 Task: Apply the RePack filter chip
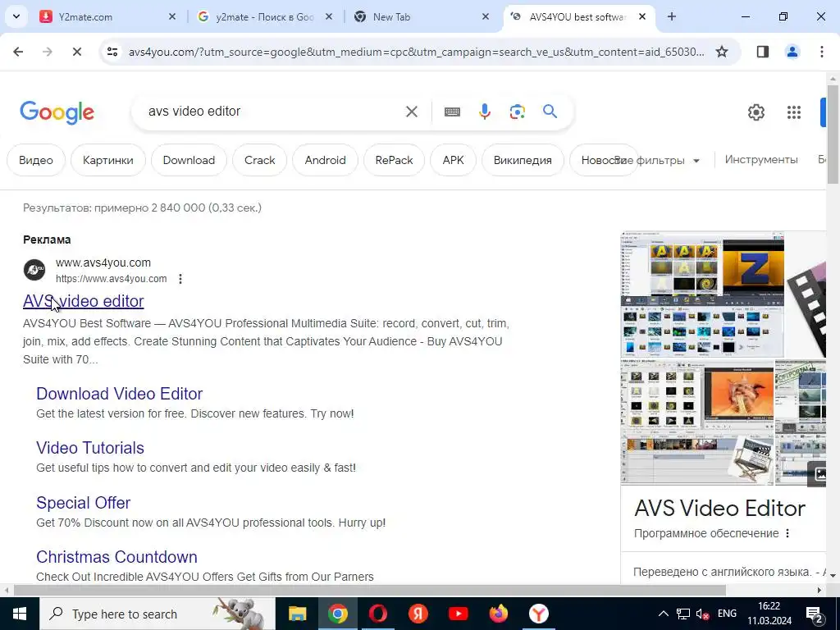pyautogui.click(x=395, y=160)
